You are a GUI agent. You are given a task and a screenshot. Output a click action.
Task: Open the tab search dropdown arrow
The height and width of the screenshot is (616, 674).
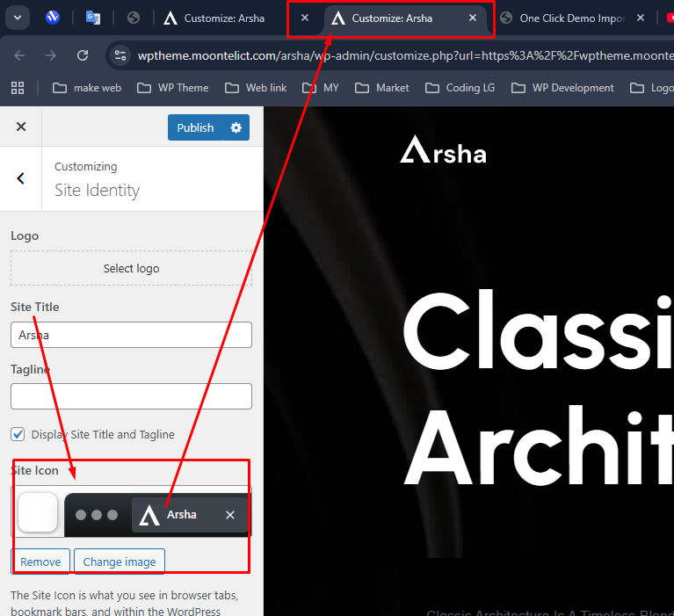18,18
